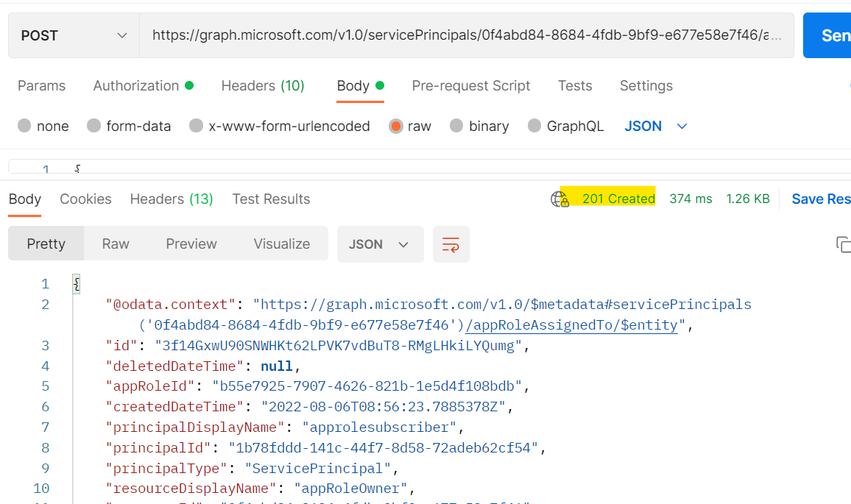The width and height of the screenshot is (851, 504).
Task: Click the wrap lines icon in response toolbar
Action: (x=451, y=244)
